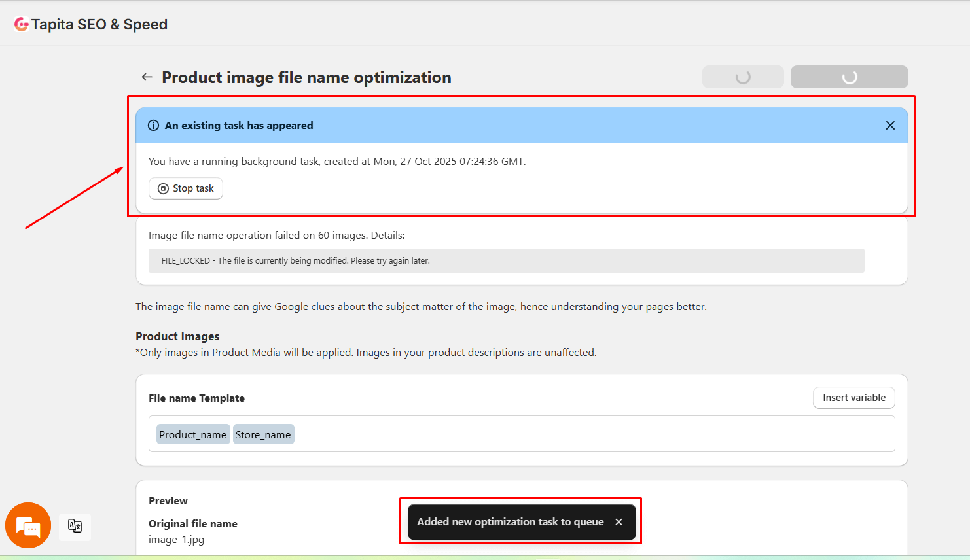
Task: Click the stop icon inside the Stop task button
Action: click(162, 188)
